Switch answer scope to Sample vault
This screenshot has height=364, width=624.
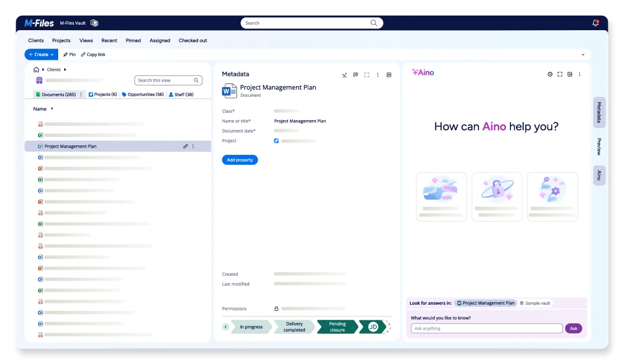click(x=534, y=303)
